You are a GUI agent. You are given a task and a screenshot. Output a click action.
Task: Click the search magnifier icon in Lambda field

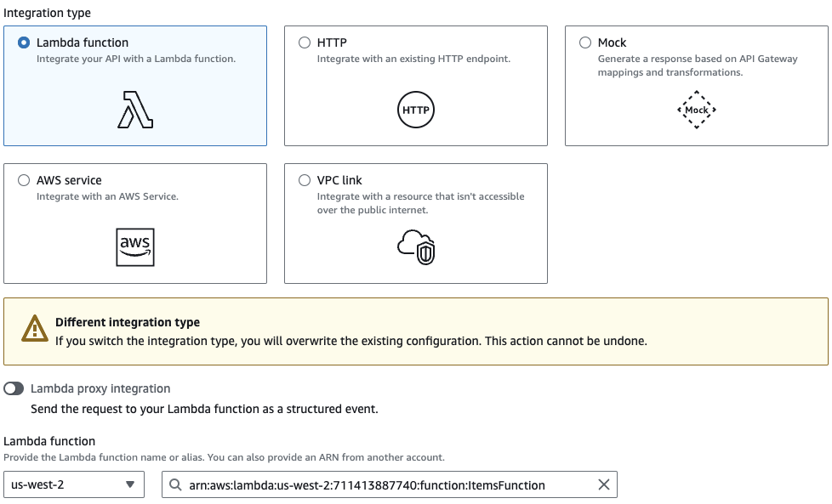[175, 485]
